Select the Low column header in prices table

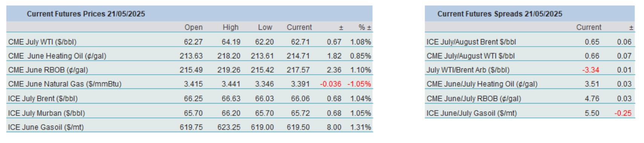click(265, 27)
